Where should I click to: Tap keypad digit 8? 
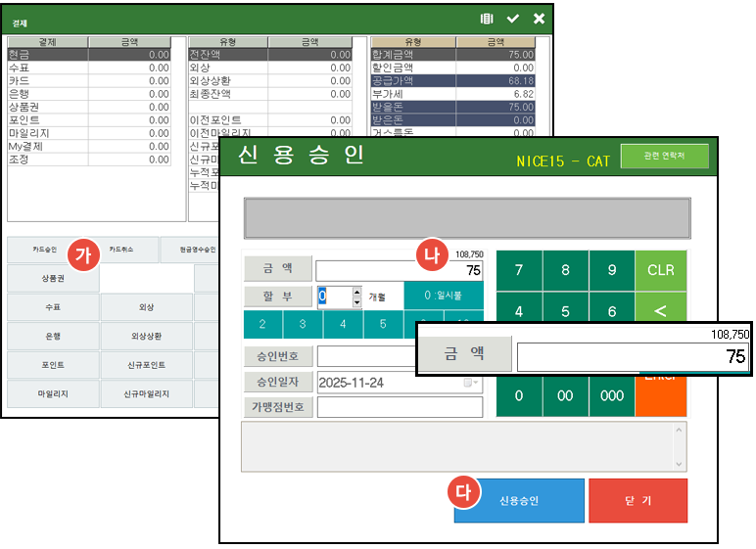[565, 270]
